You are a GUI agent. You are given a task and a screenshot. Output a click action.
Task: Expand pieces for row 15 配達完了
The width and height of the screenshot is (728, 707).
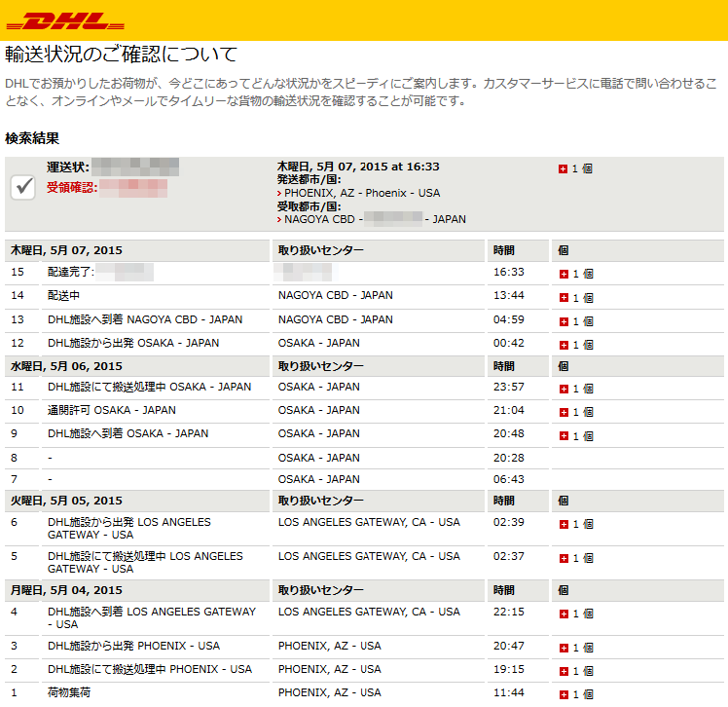564,274
